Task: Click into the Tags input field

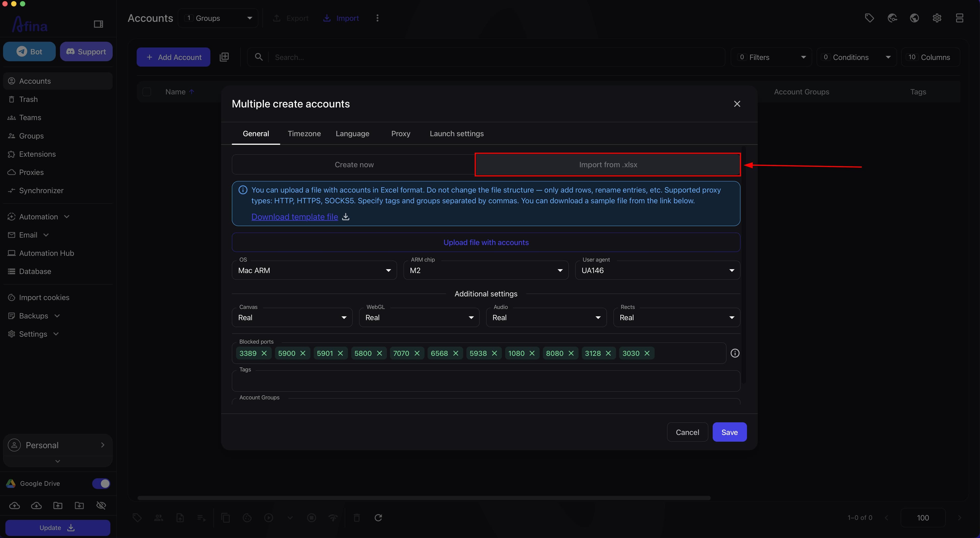Action: pos(486,381)
